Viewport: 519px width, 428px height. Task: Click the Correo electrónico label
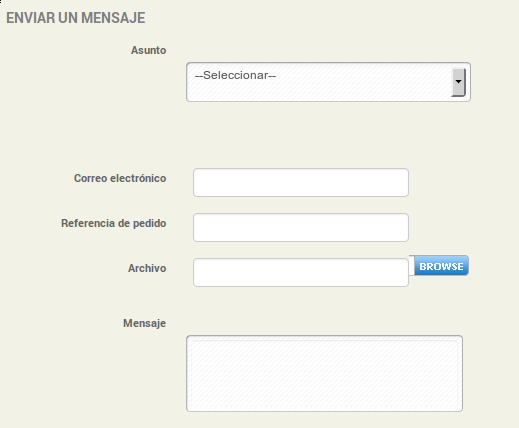click(x=120, y=178)
